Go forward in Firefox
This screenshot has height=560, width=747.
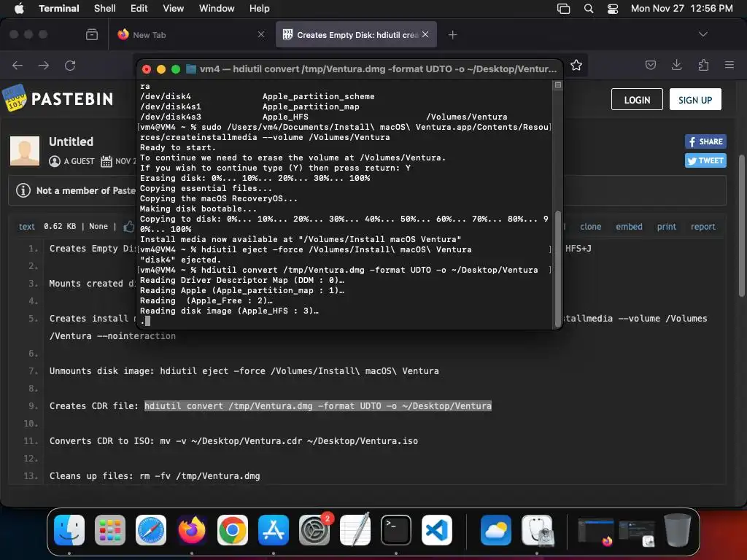44,65
